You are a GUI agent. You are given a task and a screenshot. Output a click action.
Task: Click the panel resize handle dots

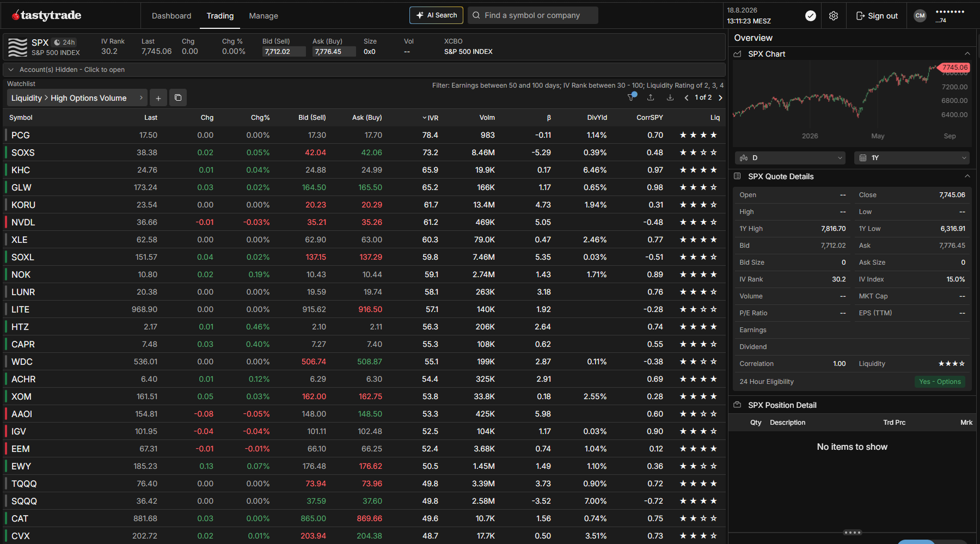pos(852,533)
